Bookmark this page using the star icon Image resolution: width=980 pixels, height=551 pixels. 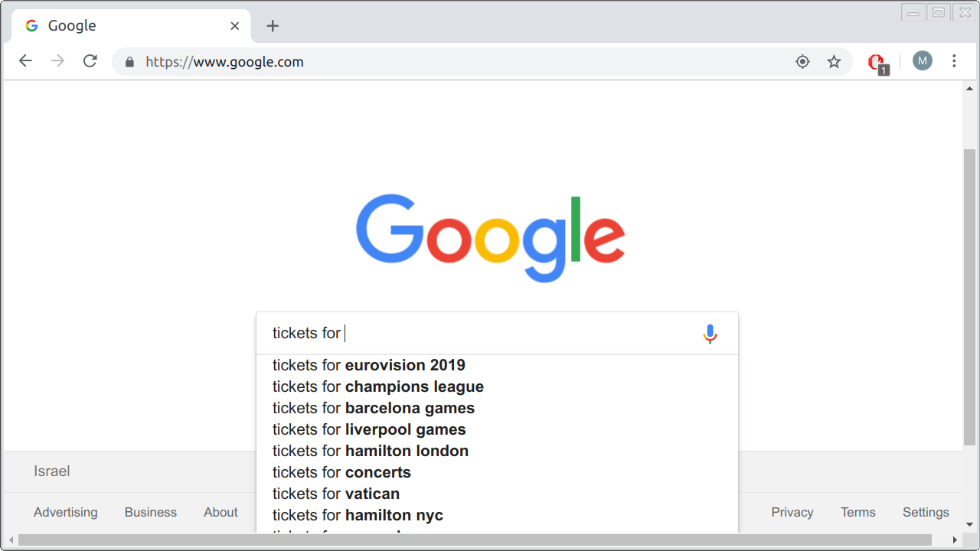834,61
